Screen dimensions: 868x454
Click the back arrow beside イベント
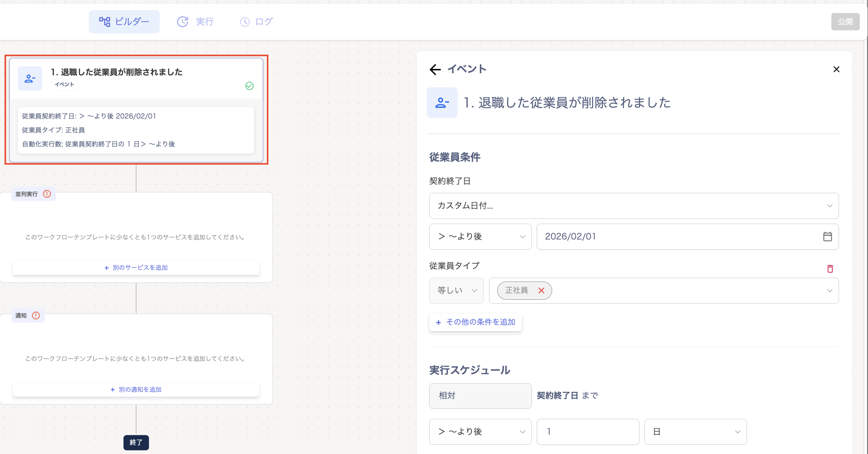pyautogui.click(x=435, y=69)
